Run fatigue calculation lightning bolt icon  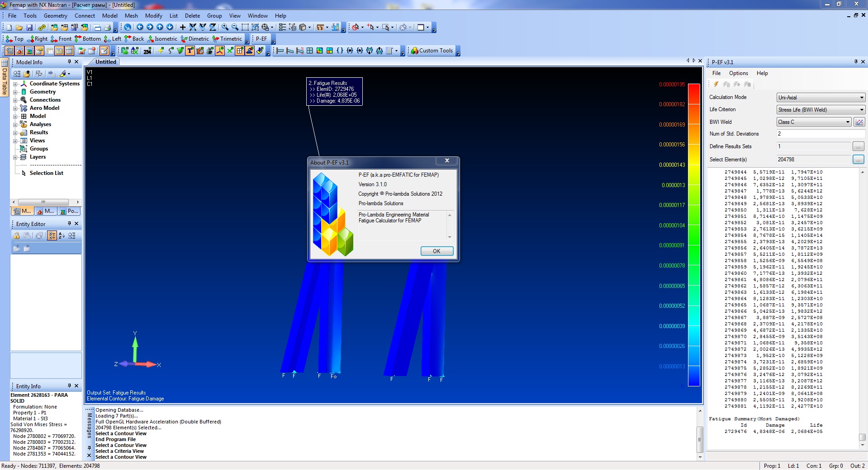(x=716, y=84)
